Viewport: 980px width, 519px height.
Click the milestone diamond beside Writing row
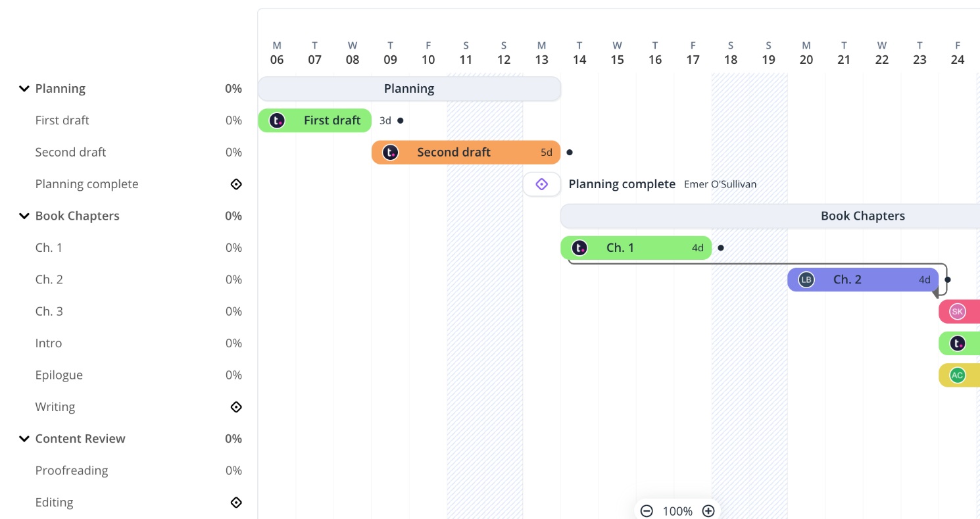[x=236, y=407]
